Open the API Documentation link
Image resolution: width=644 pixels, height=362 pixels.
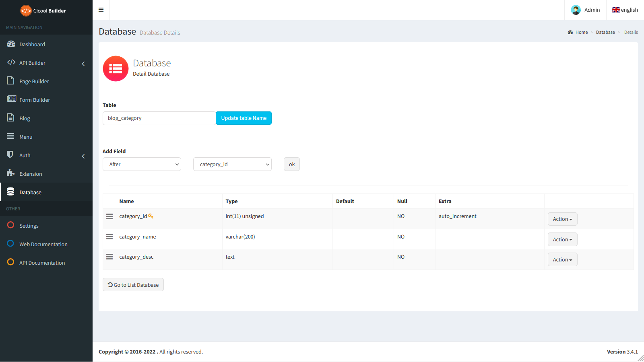coord(46,263)
